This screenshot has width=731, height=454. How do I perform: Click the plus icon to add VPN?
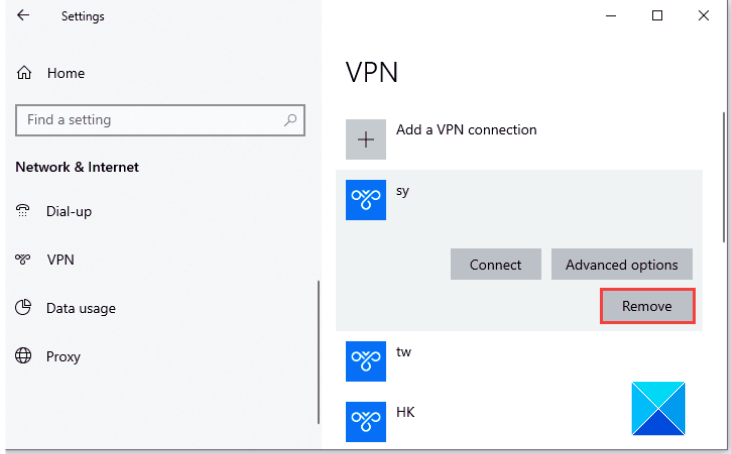(x=366, y=140)
